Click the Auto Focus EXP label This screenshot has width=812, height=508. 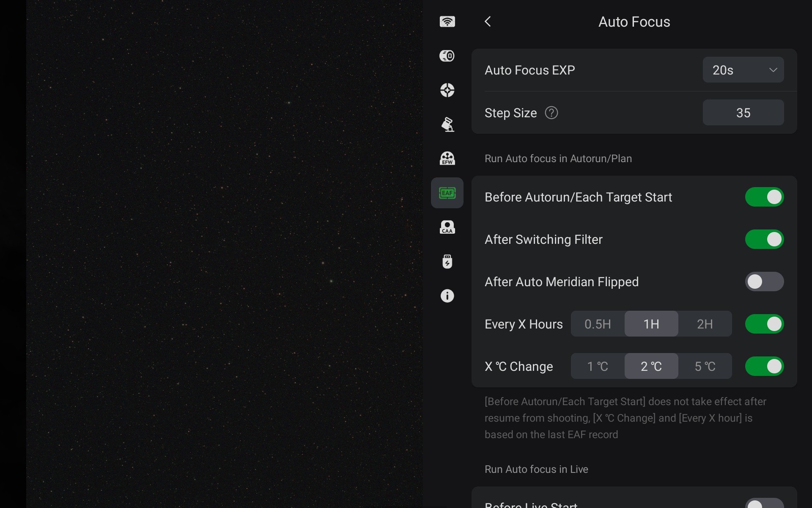point(529,70)
